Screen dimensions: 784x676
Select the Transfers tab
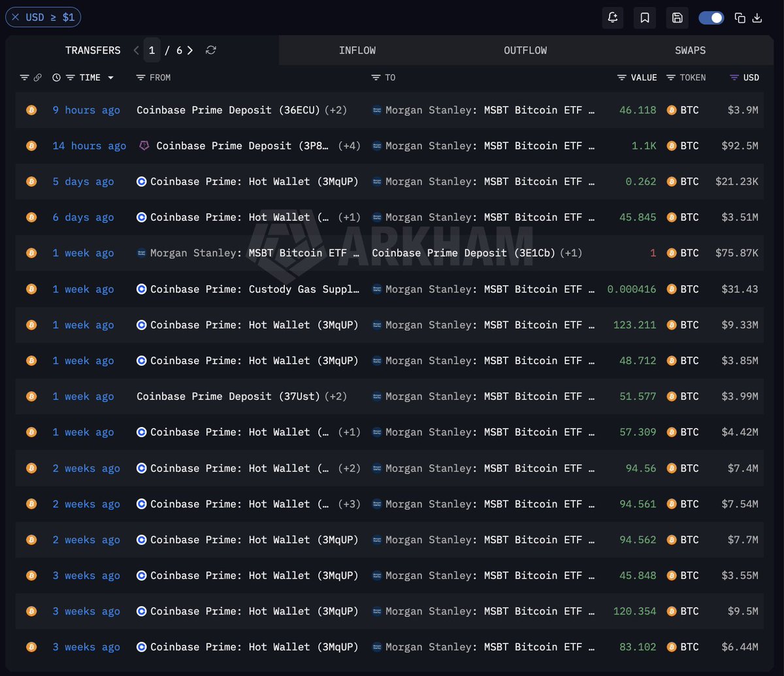click(x=93, y=50)
